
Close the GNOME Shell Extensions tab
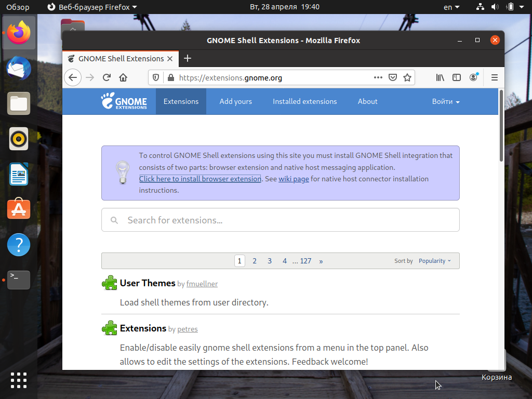click(170, 59)
